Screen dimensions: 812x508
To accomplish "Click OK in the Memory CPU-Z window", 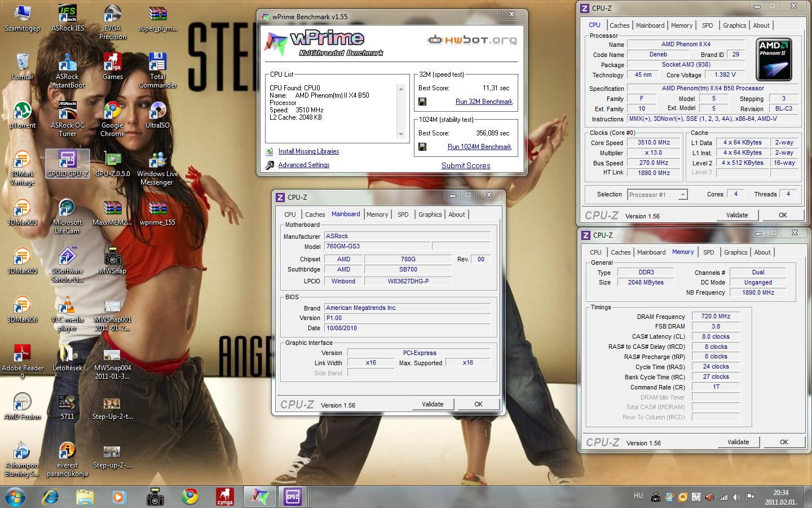I will tap(784, 442).
